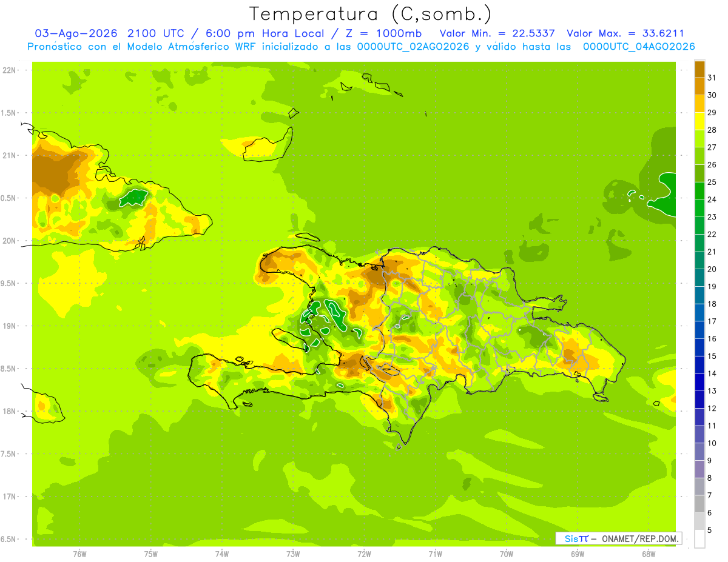Click "0000UTC_04AGO2026" valid-until time
Screen dimensions: 728x562
pyautogui.click(x=639, y=47)
